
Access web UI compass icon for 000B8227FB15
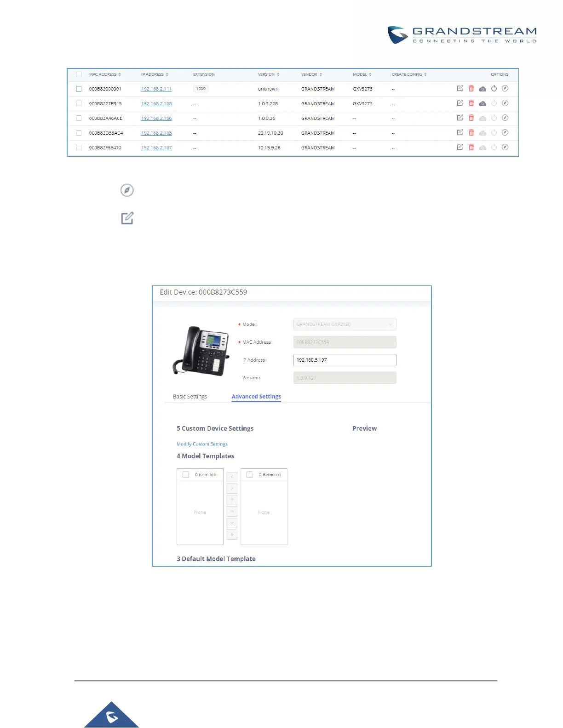pos(505,103)
